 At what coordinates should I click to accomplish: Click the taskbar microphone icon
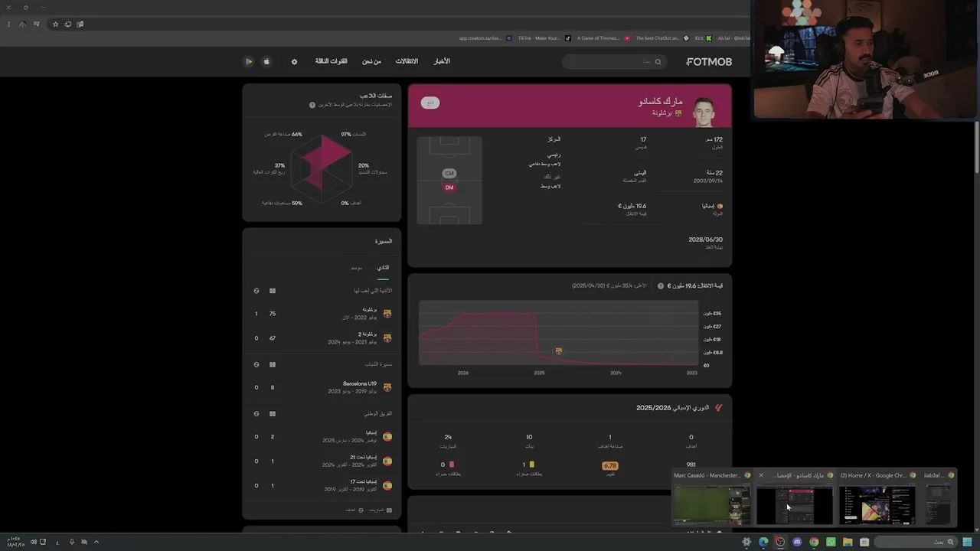[x=71, y=542]
